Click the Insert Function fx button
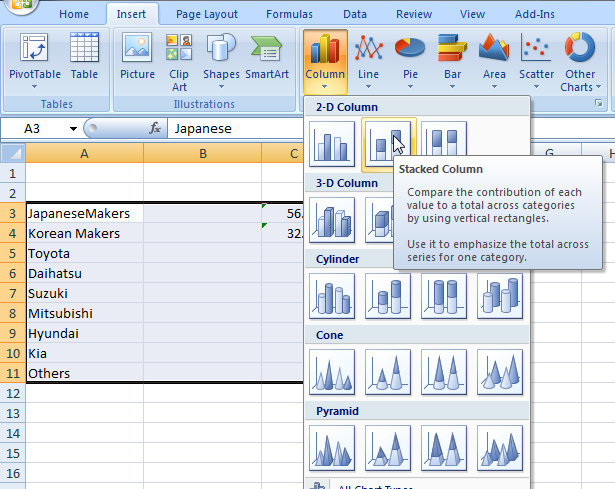Screen dimensions: 615x489 tap(155, 128)
